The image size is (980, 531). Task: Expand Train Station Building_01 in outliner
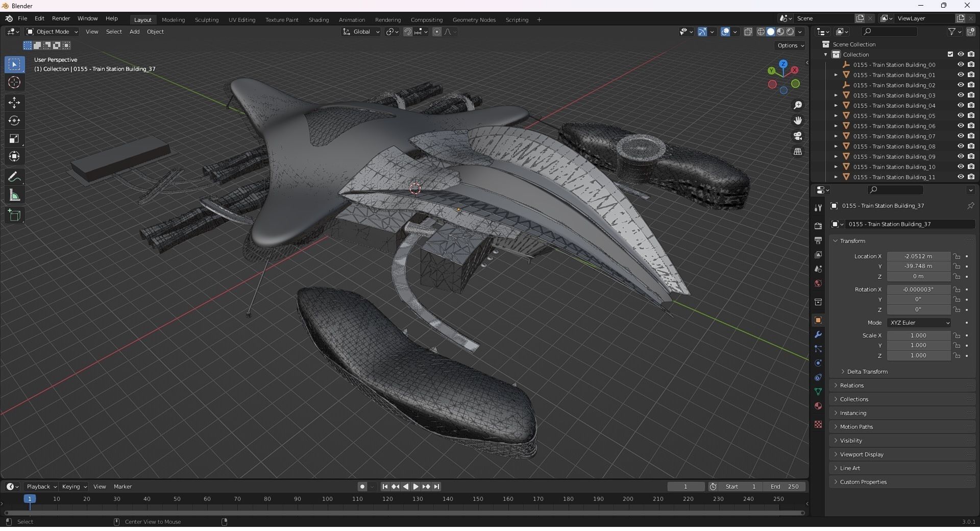pyautogui.click(x=836, y=75)
